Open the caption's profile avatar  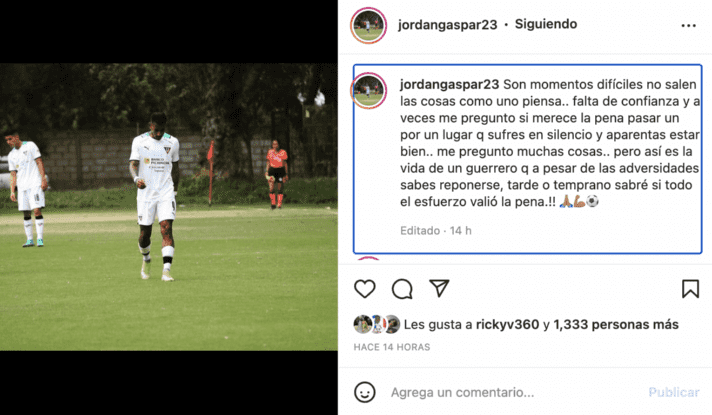(368, 90)
